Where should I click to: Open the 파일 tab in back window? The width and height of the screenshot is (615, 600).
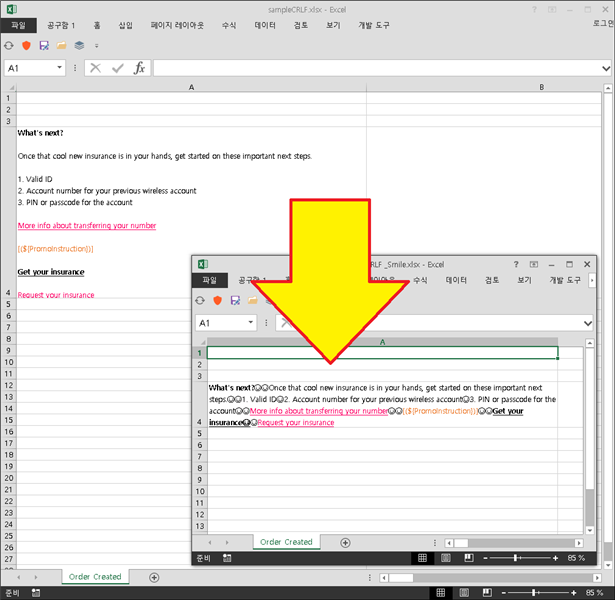(18, 25)
